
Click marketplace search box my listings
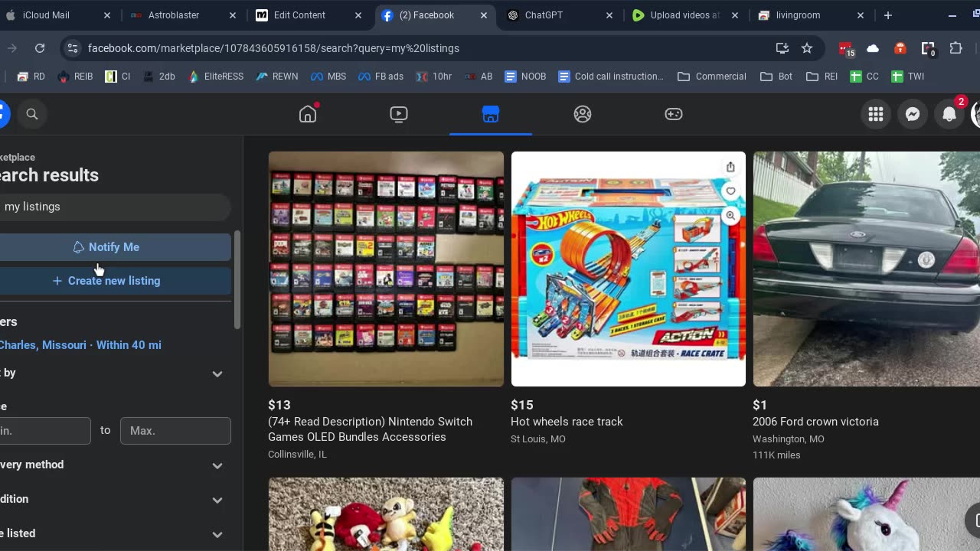pyautogui.click(x=115, y=207)
